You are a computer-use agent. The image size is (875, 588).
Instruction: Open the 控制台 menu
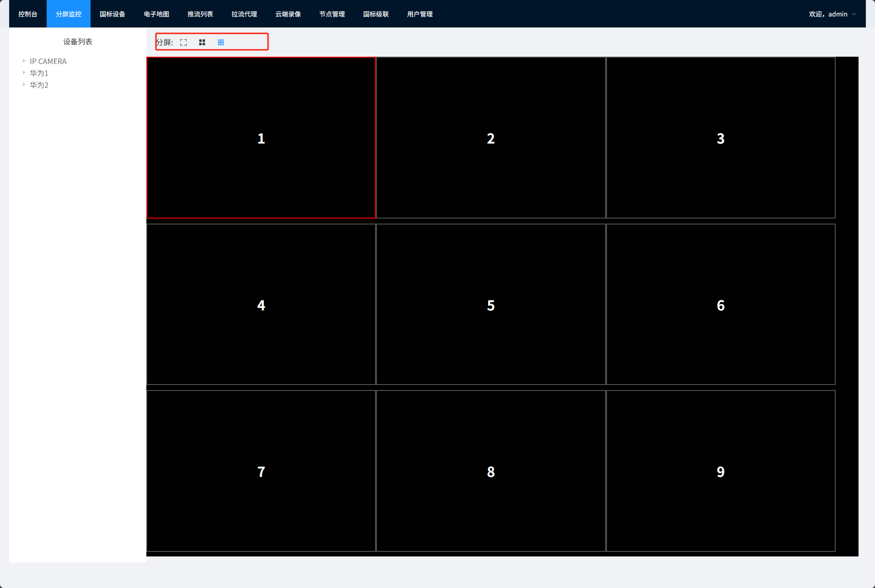coord(28,14)
